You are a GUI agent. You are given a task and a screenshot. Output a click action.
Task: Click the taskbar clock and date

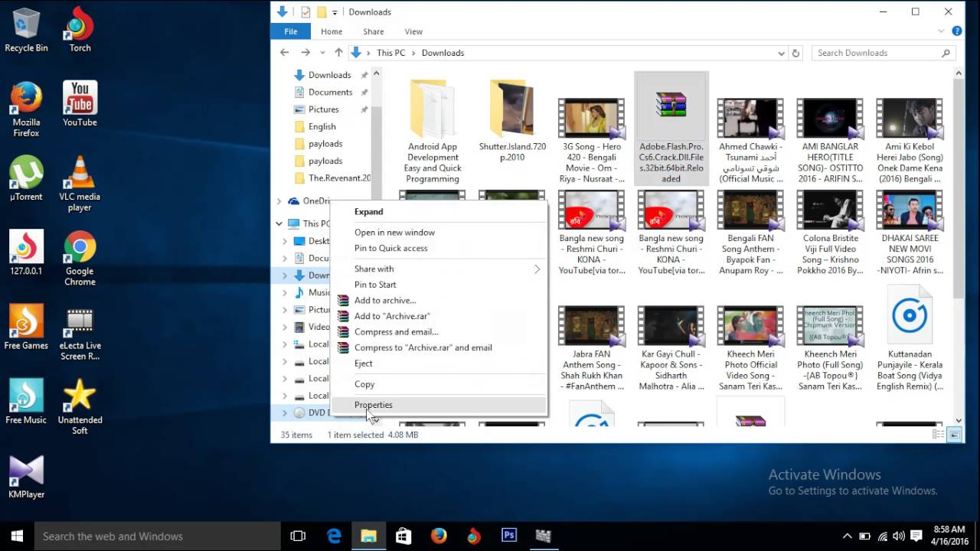coord(949,536)
